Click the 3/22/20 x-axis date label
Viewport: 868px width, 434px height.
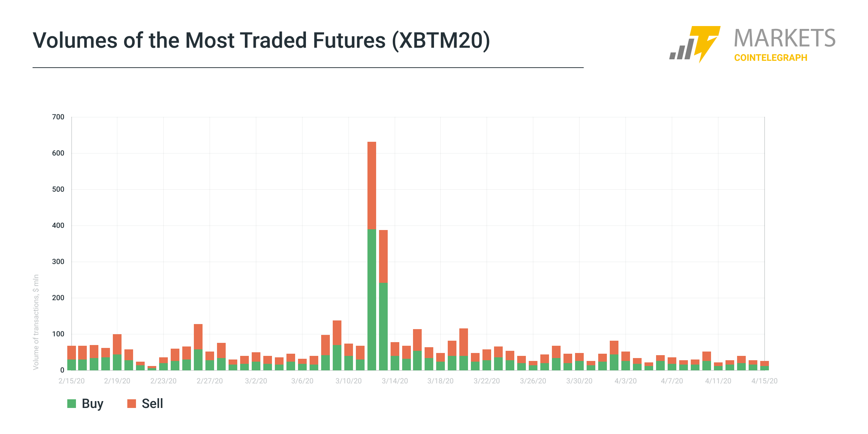tap(487, 381)
